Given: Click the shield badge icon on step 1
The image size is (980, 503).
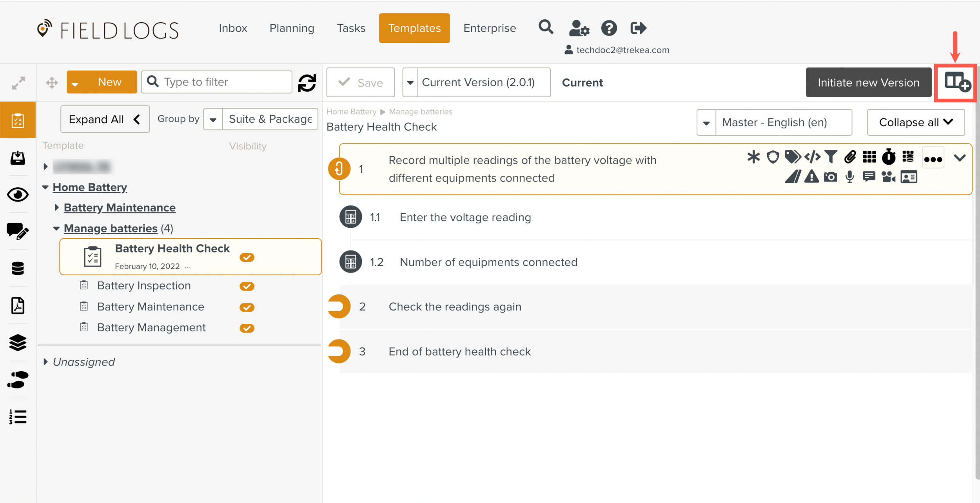Looking at the screenshot, I should [x=773, y=157].
